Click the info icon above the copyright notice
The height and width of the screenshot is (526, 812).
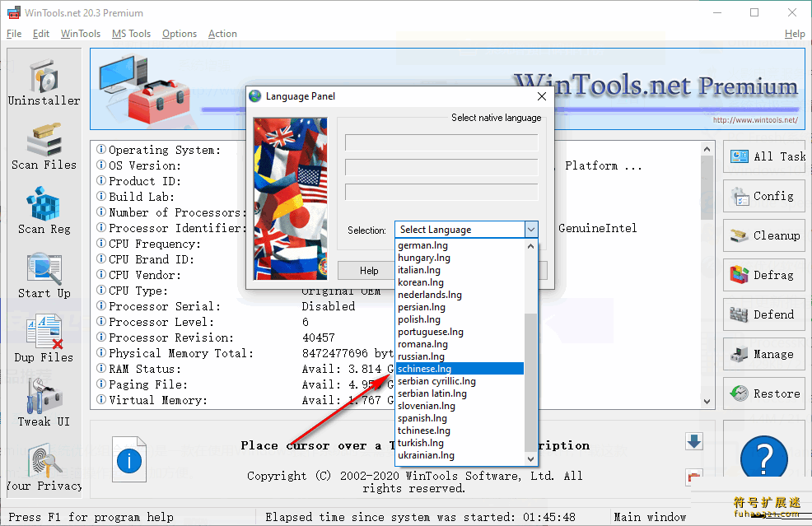pos(128,459)
